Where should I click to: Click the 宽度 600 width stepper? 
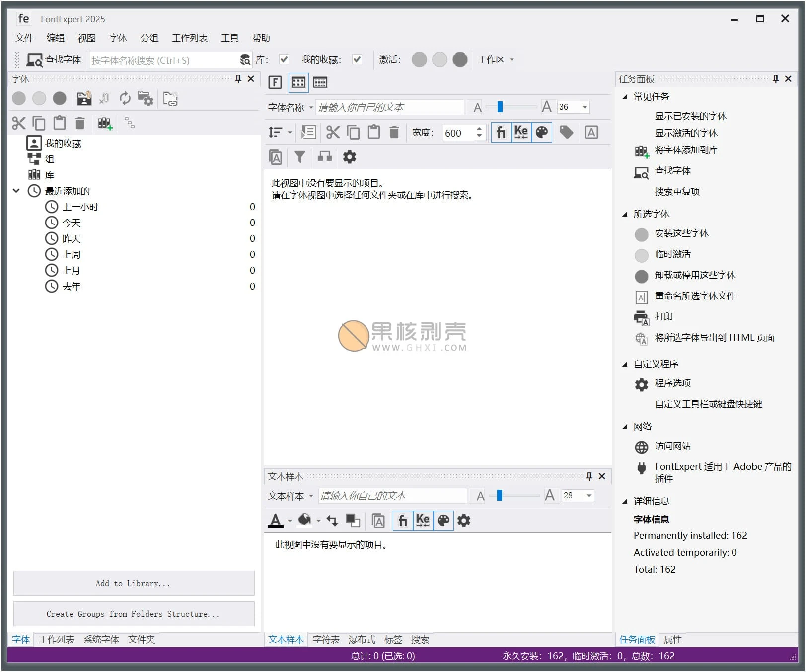tap(479, 133)
